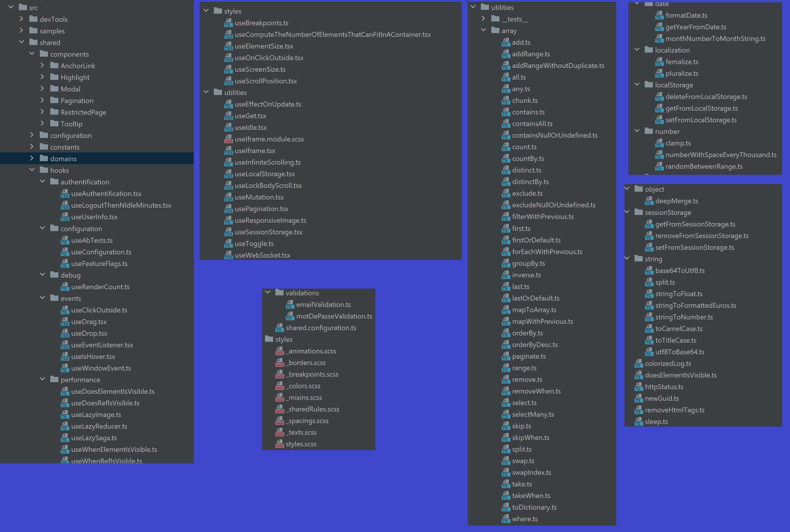Image resolution: width=790 pixels, height=532 pixels.
Task: Expand the domains folder
Action: click(32, 158)
